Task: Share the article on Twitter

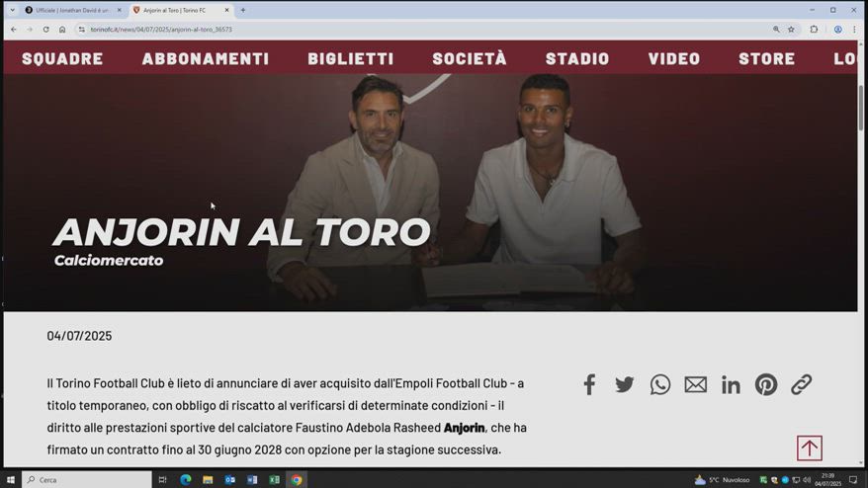Action: pyautogui.click(x=625, y=384)
